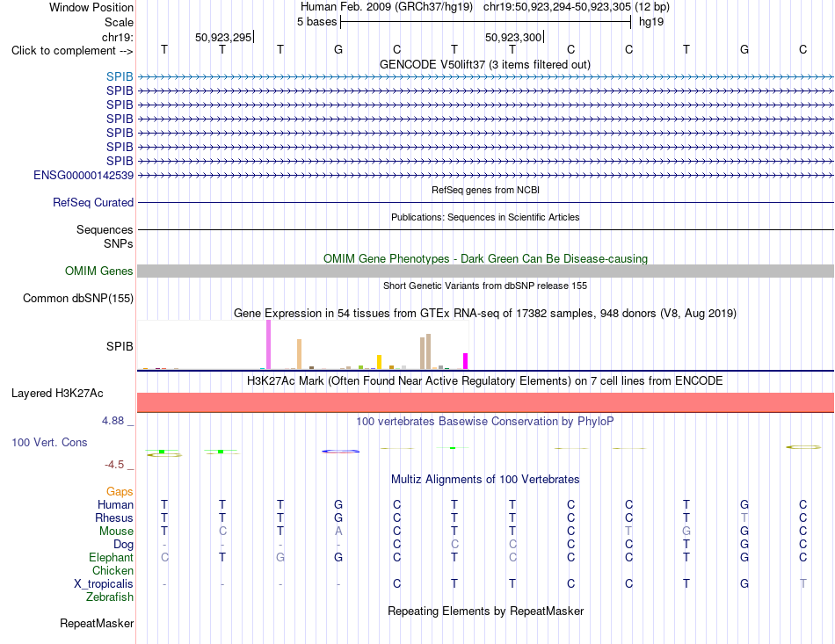Select the Elephant alignment row label
Viewport: 835px width, 644px height.
[x=111, y=557]
